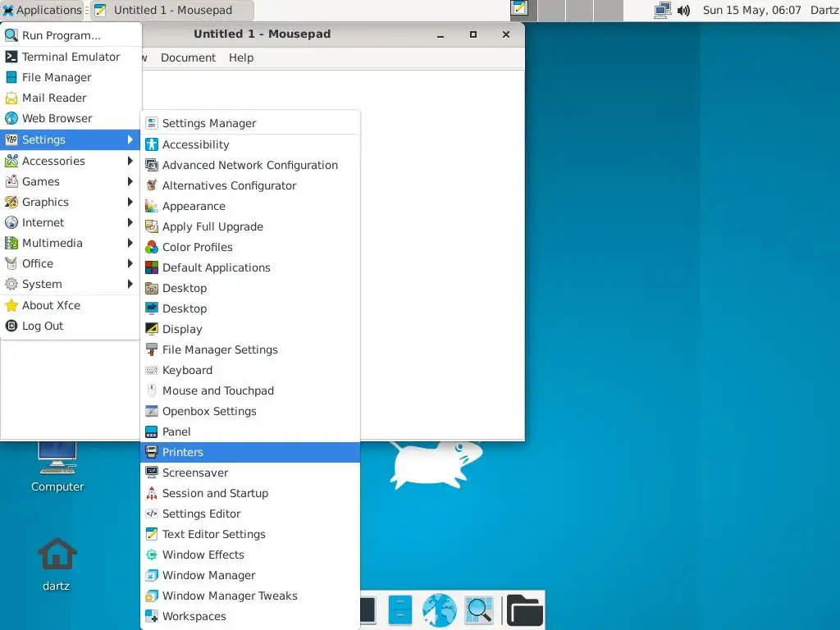Image resolution: width=840 pixels, height=630 pixels.
Task: Click the Accessibility figure icon
Action: (152, 144)
